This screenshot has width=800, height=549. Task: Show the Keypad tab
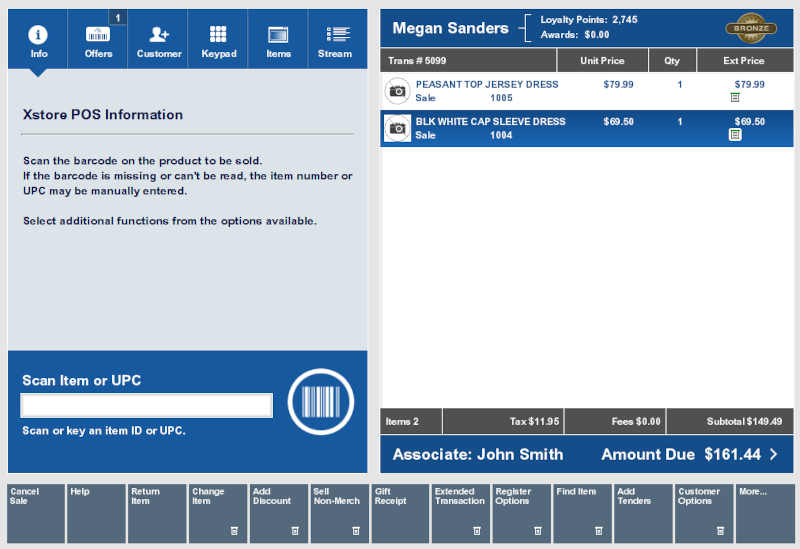(x=218, y=39)
